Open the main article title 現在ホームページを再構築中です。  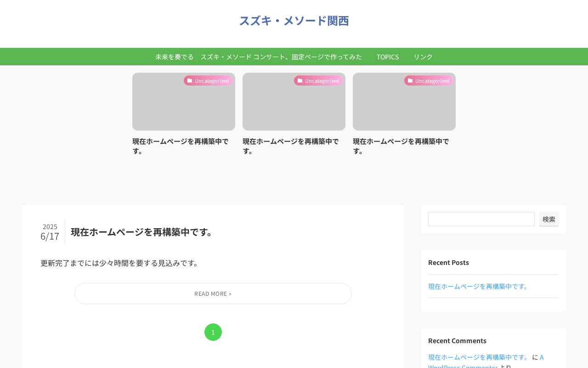coord(143,232)
